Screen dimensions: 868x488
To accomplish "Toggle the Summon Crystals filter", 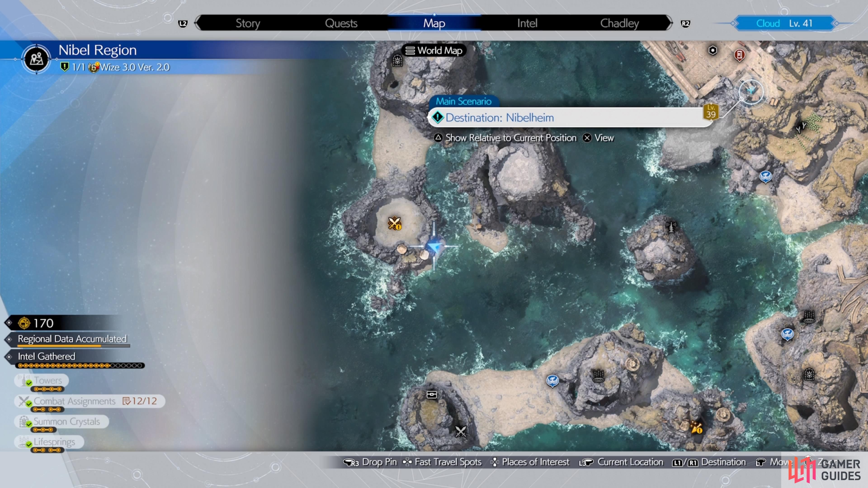I will coord(61,421).
